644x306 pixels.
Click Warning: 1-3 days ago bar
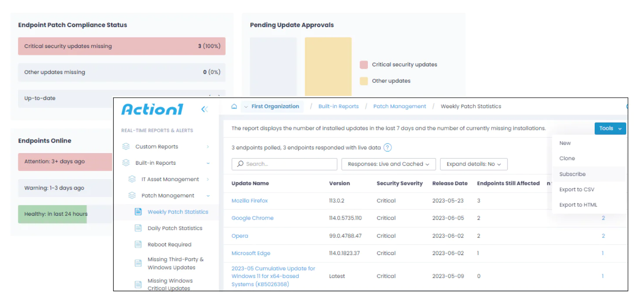tap(65, 188)
